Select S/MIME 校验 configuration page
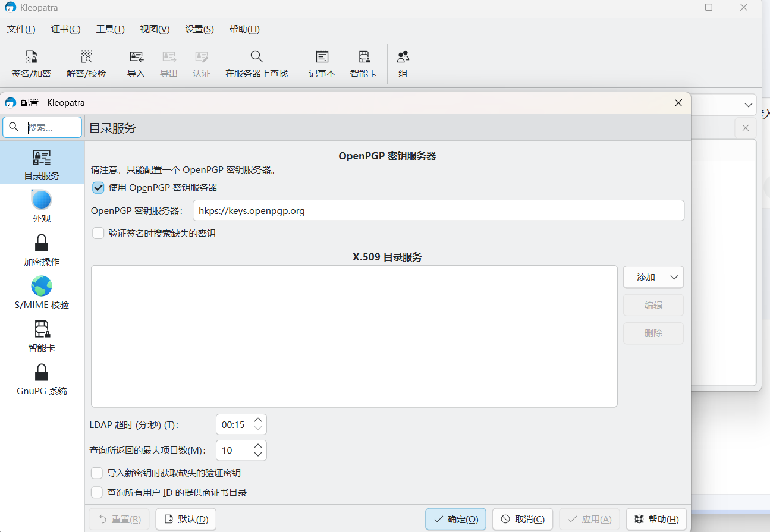770x532 pixels. coord(42,292)
